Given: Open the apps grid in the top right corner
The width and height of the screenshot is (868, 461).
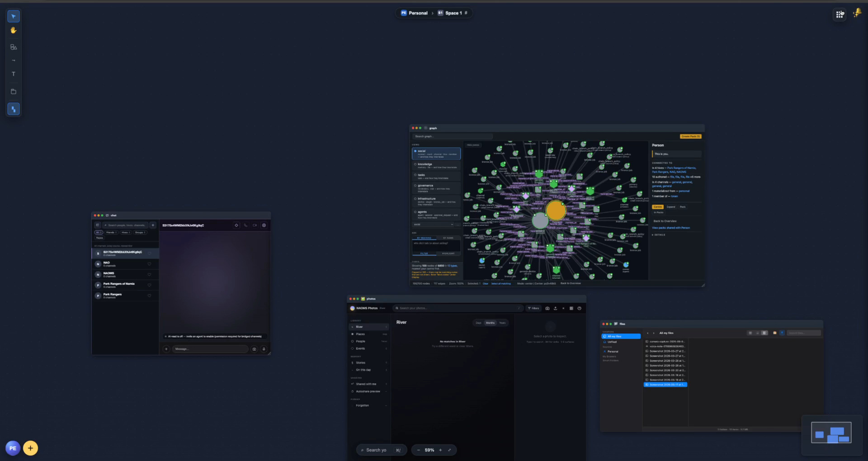Looking at the screenshot, I should 840,14.
